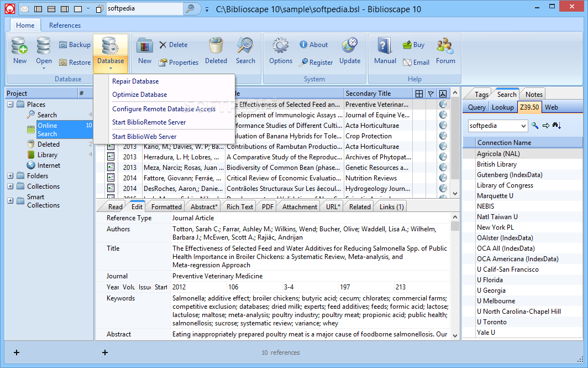Viewport: 588px width, 368px height.
Task: Click the binoculars find icon in Z39.50
Action: (x=556, y=126)
